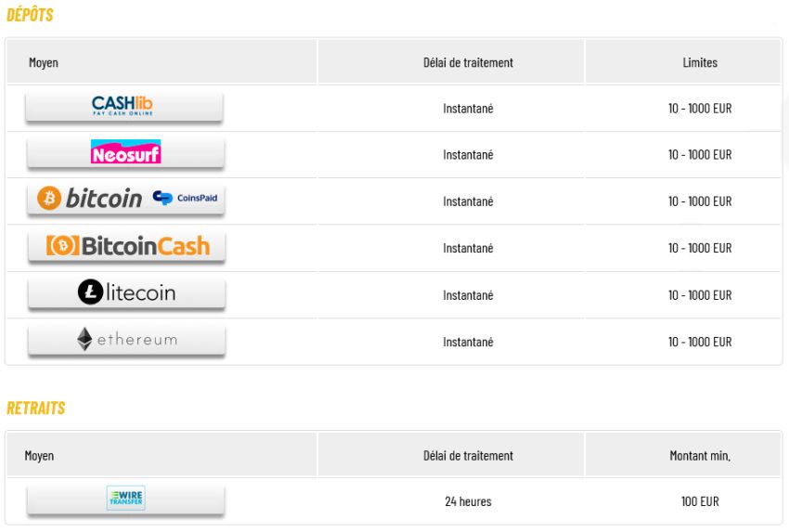Click the Montant min. column header
This screenshot has width=789, height=532.
point(700,456)
